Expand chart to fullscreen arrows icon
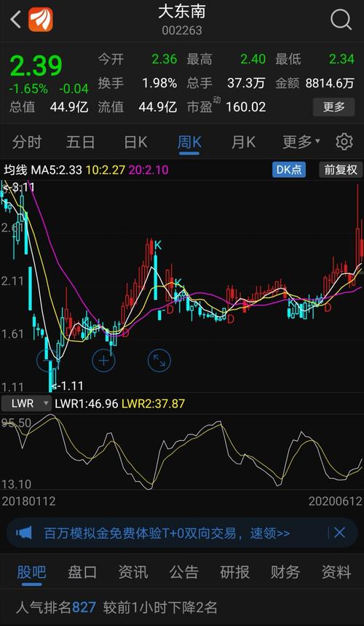 [159, 360]
